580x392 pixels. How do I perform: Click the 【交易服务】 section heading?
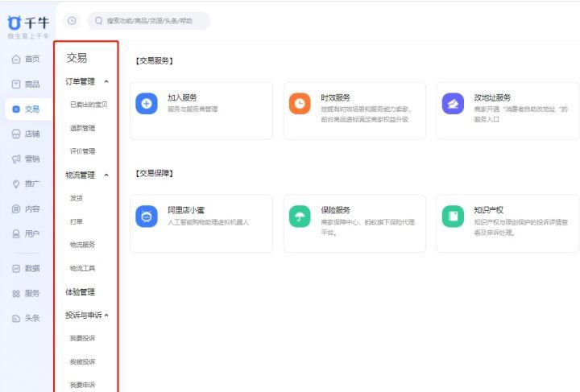154,60
